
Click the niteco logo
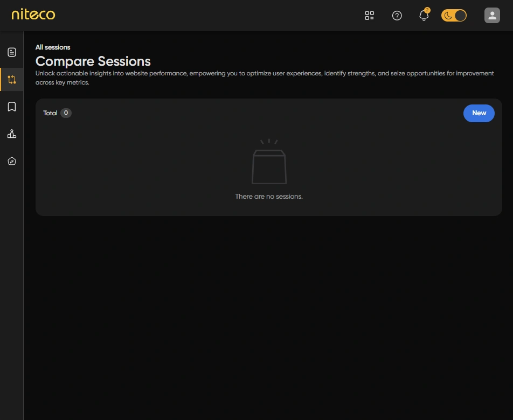pyautogui.click(x=33, y=15)
